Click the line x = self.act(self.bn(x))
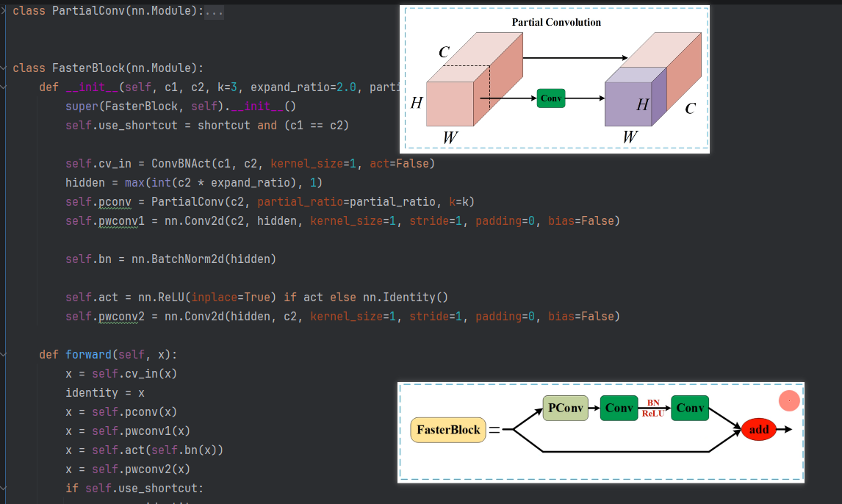This screenshot has height=504, width=842. tap(145, 450)
